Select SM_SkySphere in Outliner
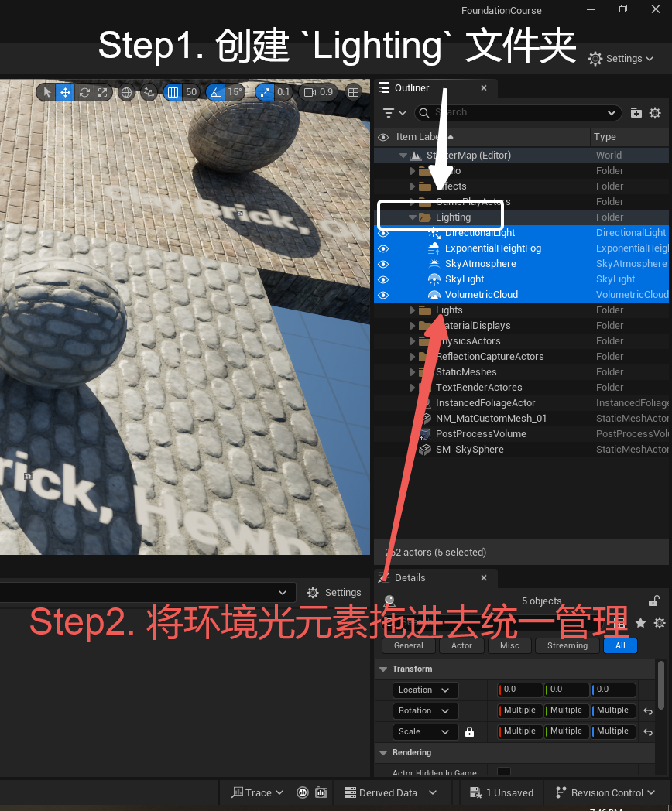The height and width of the screenshot is (811, 672). 469,450
